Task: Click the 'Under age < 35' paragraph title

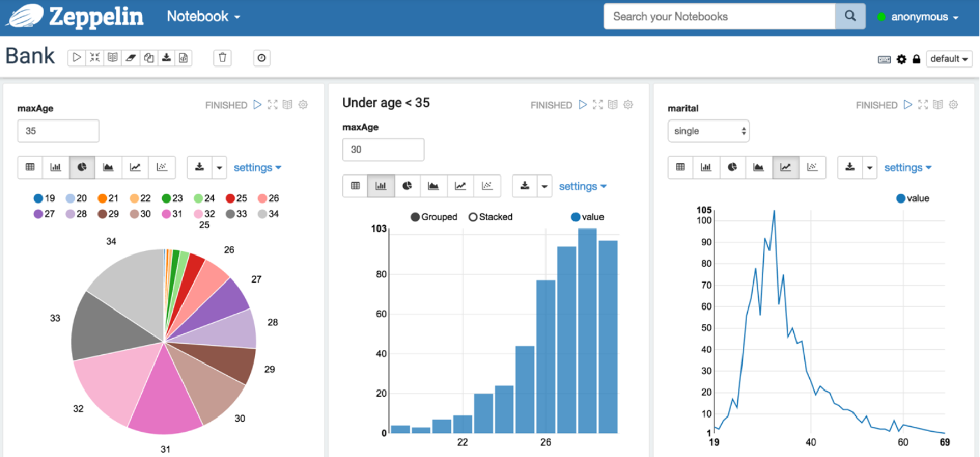Action: [386, 103]
